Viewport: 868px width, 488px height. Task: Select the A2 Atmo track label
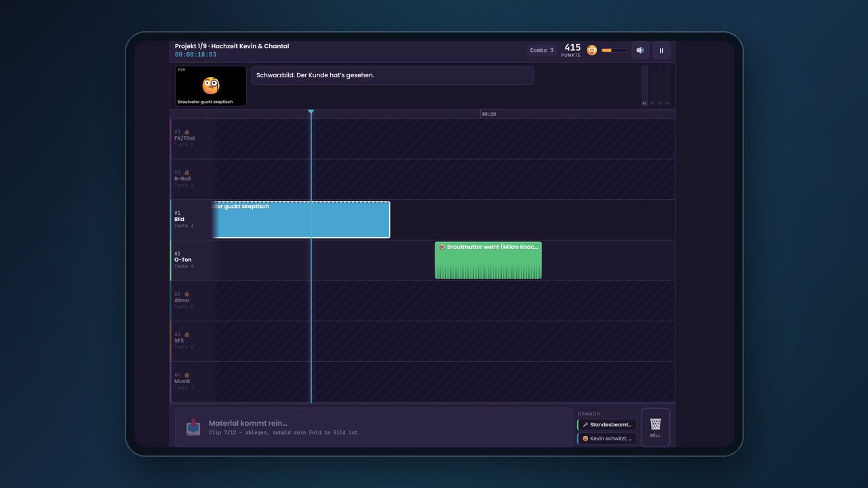pos(182,300)
